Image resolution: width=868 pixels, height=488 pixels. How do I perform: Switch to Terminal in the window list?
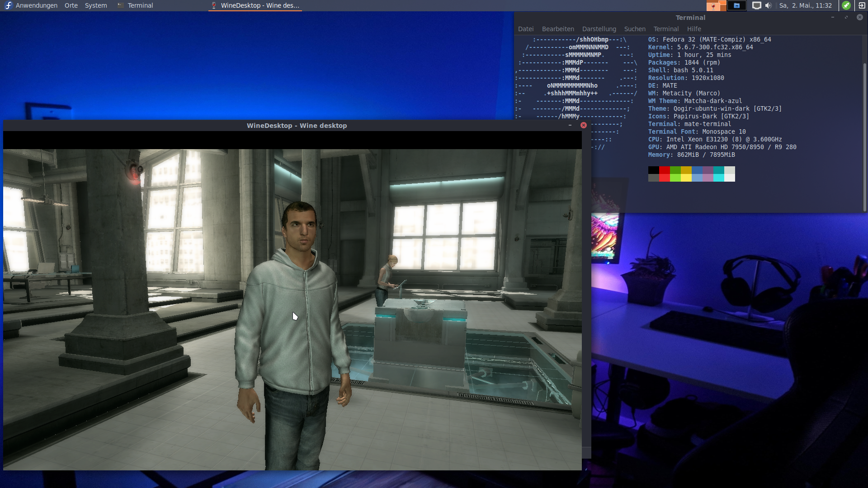tap(136, 5)
